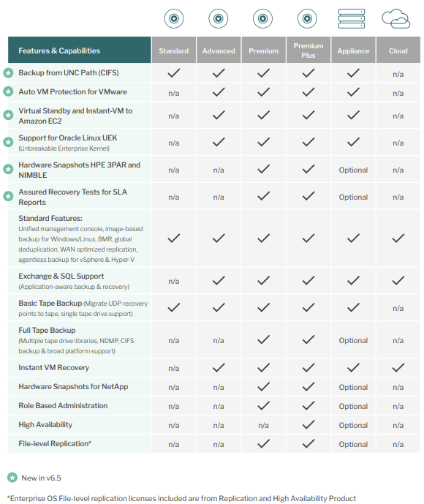
Task: Click star icon next to New in v6.5
Action: point(12,478)
